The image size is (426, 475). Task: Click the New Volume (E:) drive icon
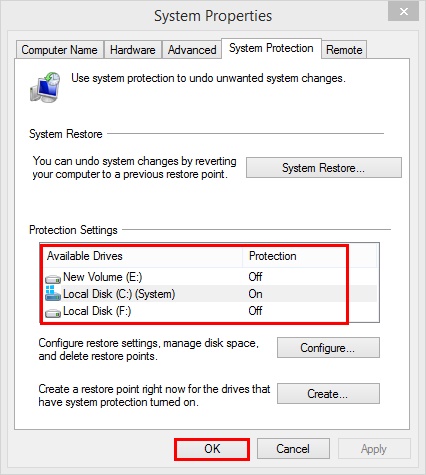[x=53, y=278]
